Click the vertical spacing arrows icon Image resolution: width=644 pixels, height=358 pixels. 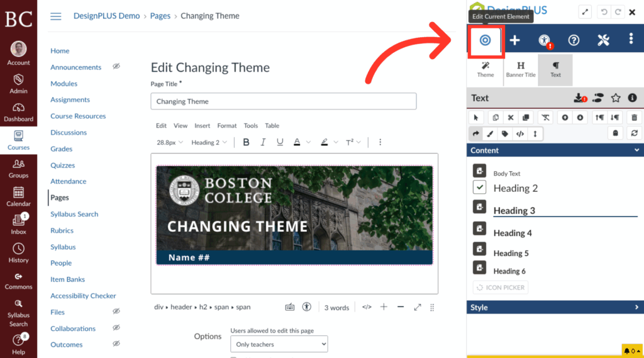pyautogui.click(x=535, y=133)
